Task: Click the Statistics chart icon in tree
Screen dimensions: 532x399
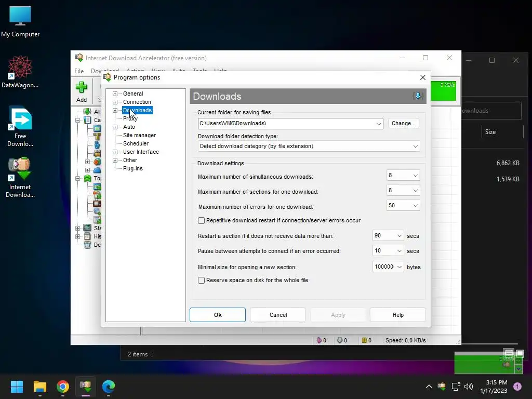Action: [87, 228]
